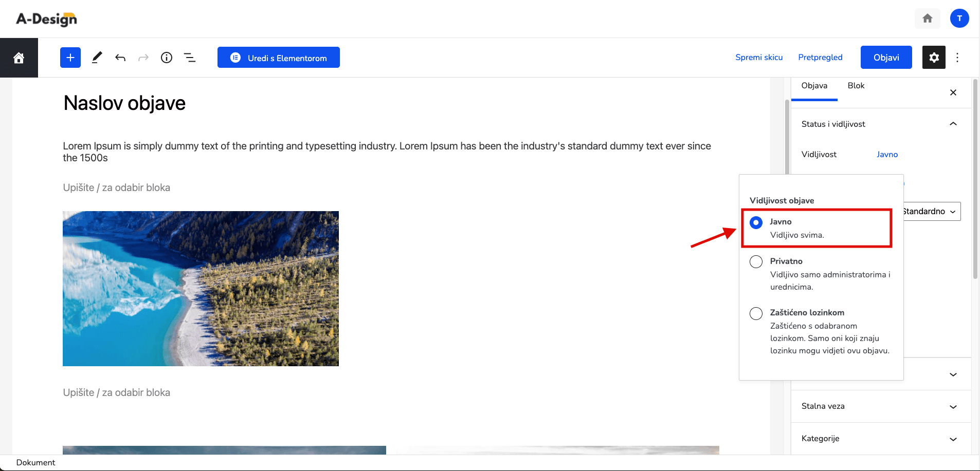Viewport: 980px width, 471px height.
Task: Expand the Kategorije section
Action: [x=881, y=439]
